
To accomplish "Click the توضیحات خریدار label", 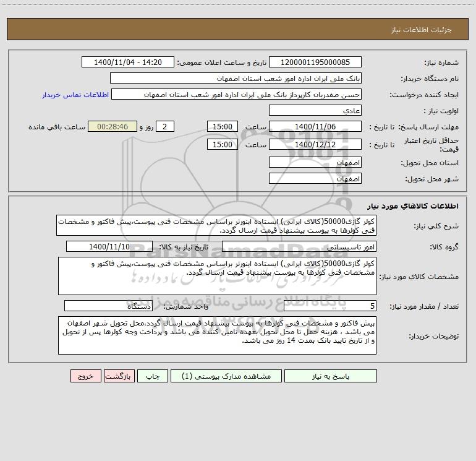I will coord(433,336).
